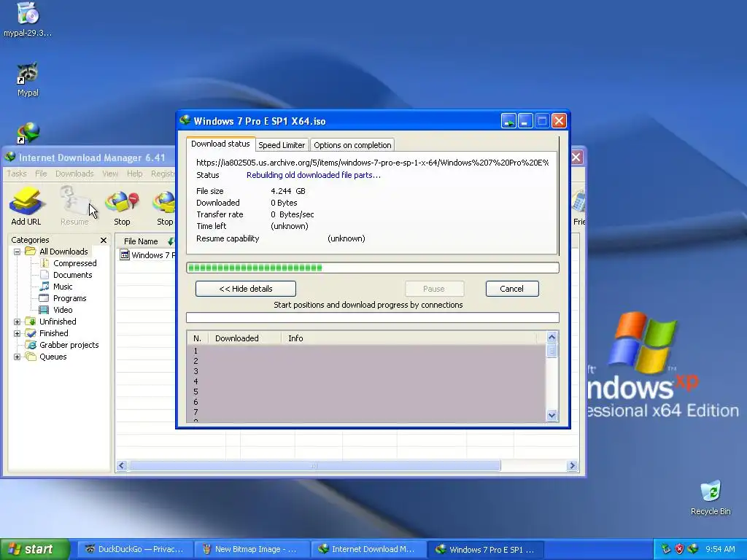Switch to Internet Download Manager taskbar button
The height and width of the screenshot is (560, 747).
click(x=368, y=549)
